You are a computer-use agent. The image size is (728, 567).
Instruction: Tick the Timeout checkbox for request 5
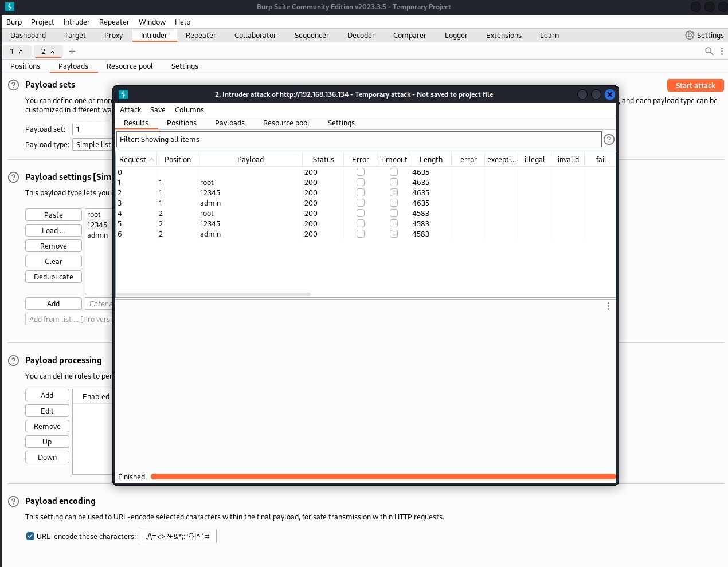click(x=394, y=223)
